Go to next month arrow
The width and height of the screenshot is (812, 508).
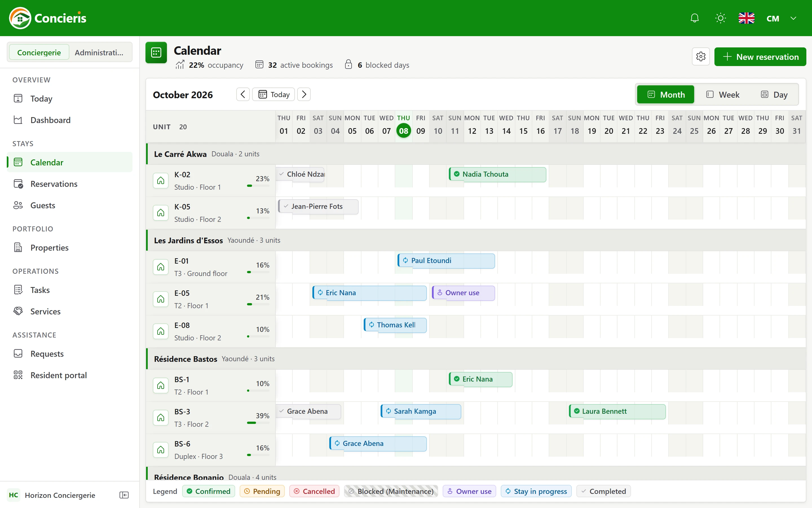pos(304,95)
